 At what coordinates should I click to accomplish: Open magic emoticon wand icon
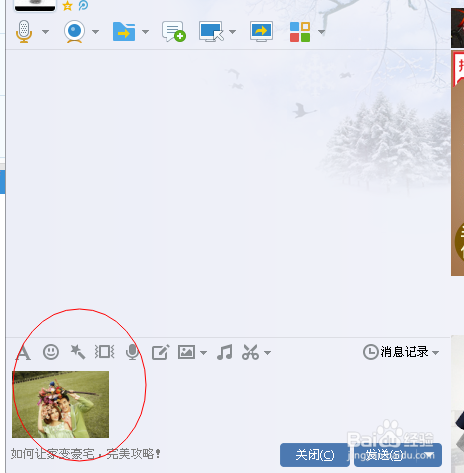(x=78, y=352)
